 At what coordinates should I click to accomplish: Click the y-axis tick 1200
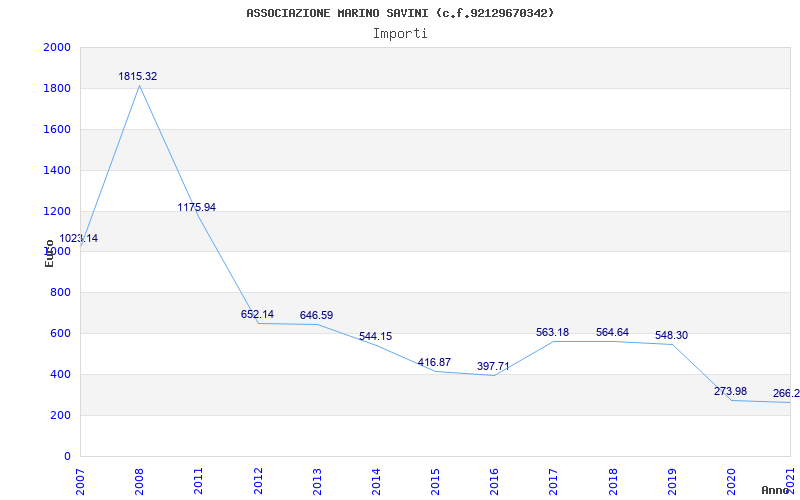tap(57, 211)
